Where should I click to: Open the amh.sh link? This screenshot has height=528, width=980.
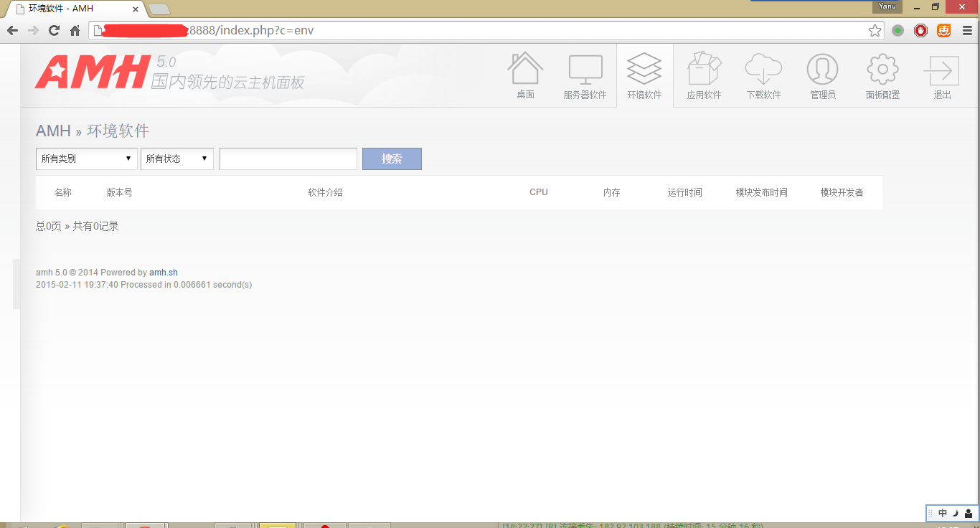(164, 273)
